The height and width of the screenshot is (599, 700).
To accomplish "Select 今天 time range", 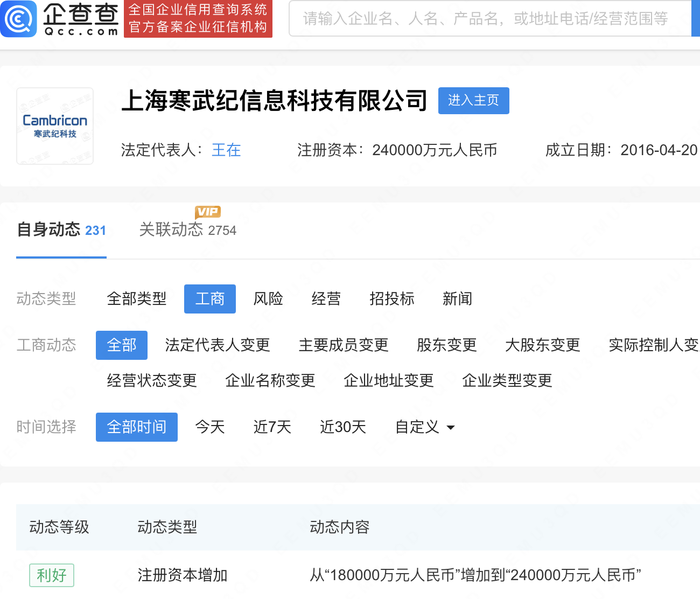I will [x=210, y=427].
